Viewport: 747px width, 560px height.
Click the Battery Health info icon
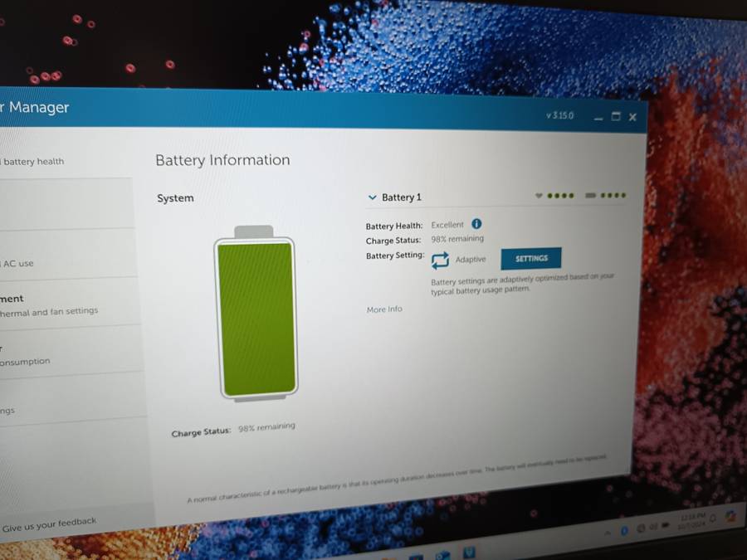(476, 224)
